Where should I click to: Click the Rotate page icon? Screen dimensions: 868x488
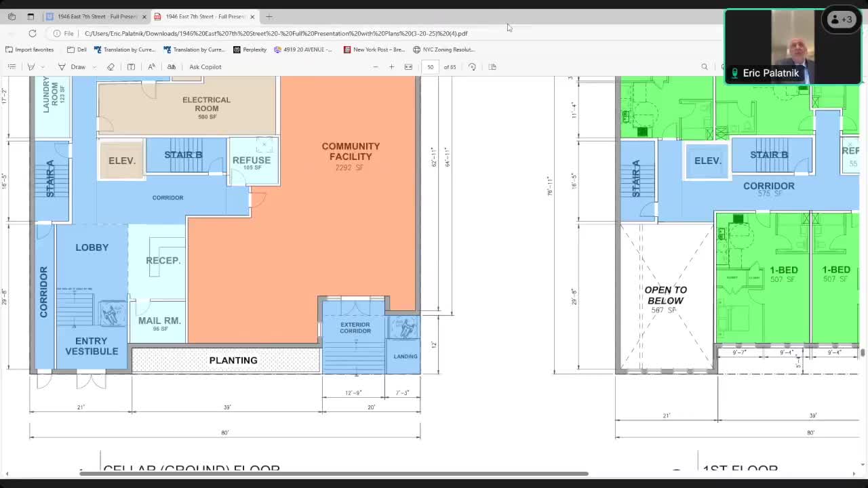point(472,66)
